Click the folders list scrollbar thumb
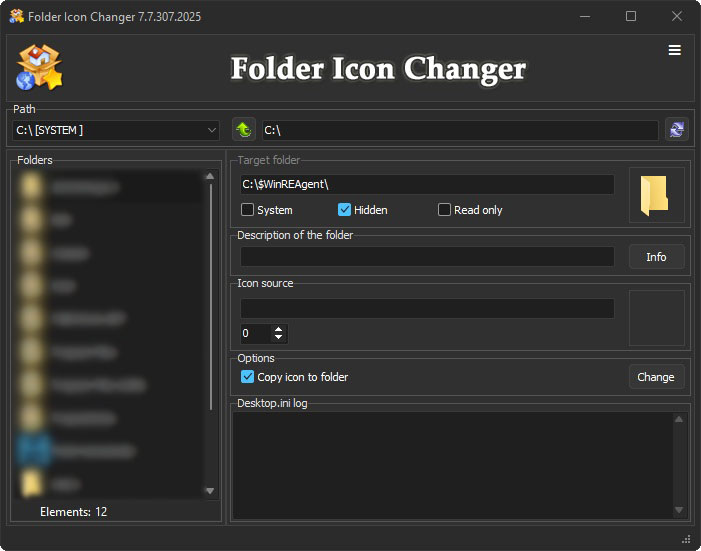The width and height of the screenshot is (701, 551). [x=211, y=297]
